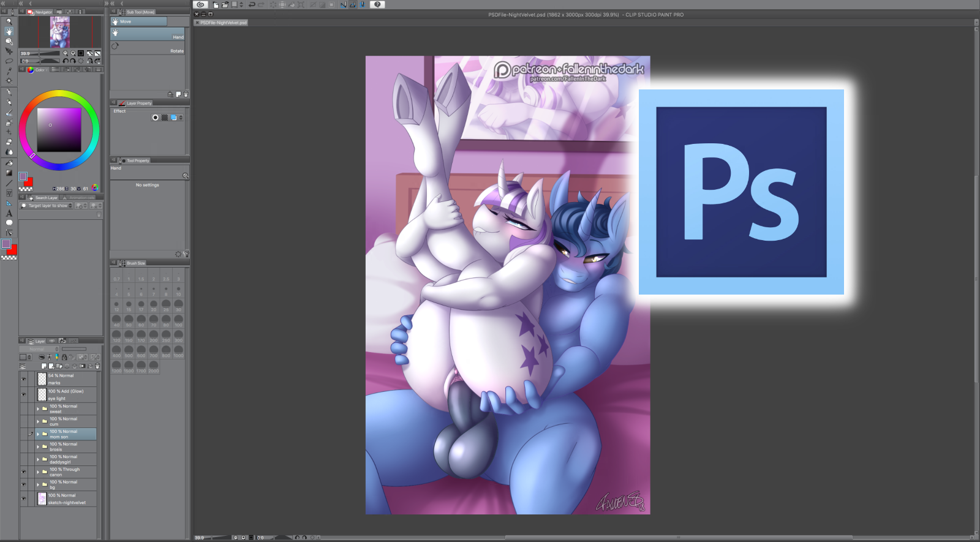
Task: Select the Text tool
Action: click(9, 213)
